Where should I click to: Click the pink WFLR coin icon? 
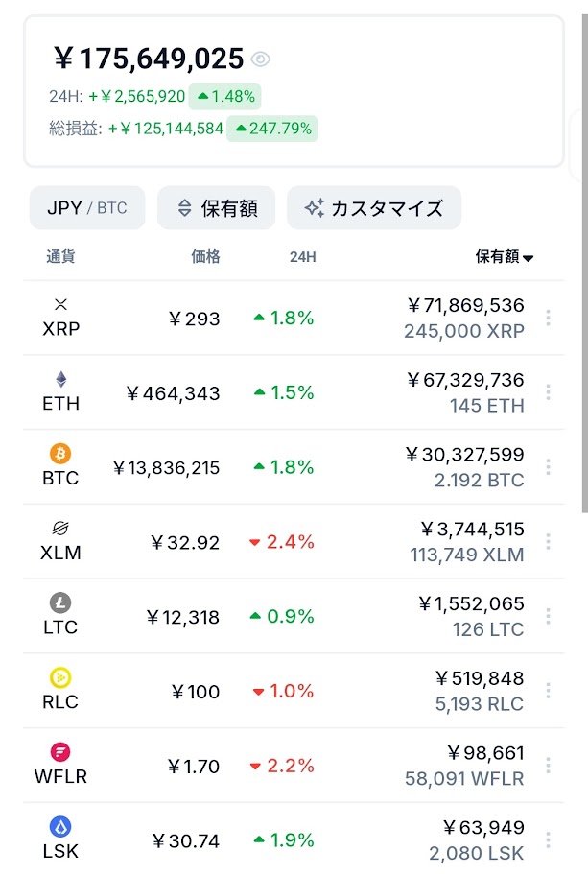(x=60, y=752)
